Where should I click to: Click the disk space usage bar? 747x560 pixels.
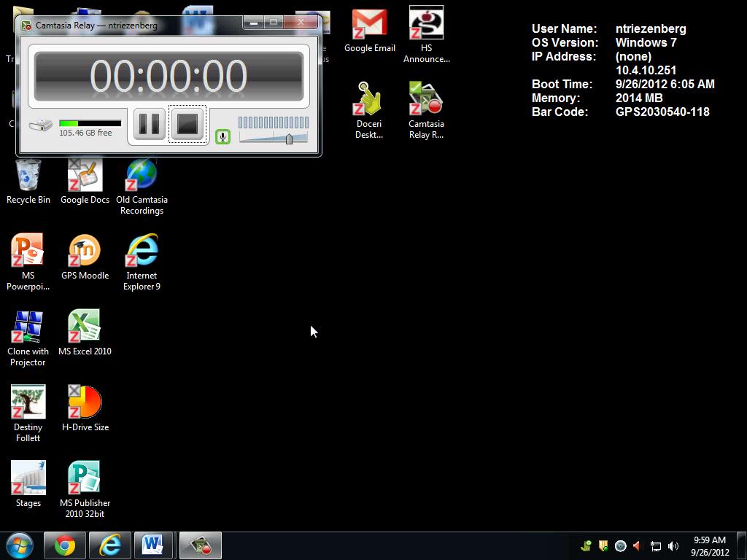[x=90, y=123]
